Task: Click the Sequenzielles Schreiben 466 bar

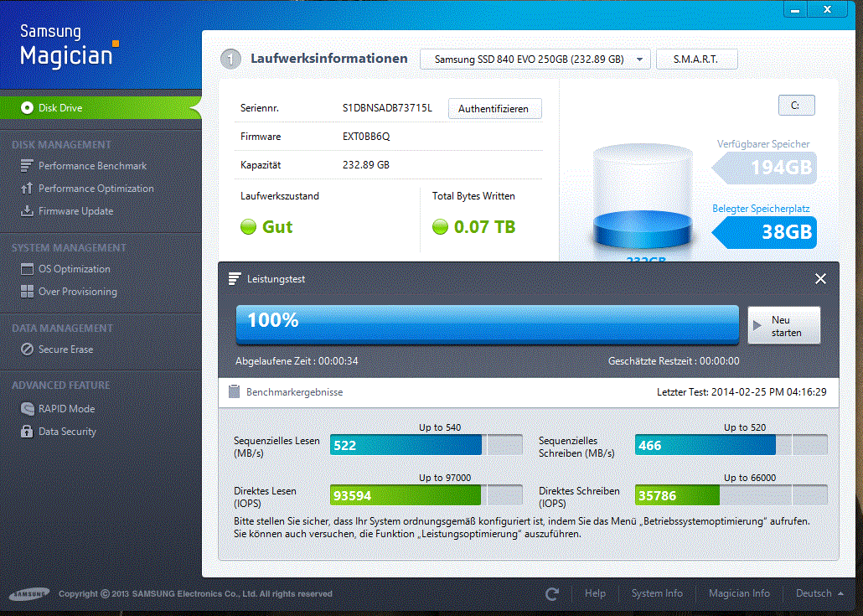Action: point(731,445)
